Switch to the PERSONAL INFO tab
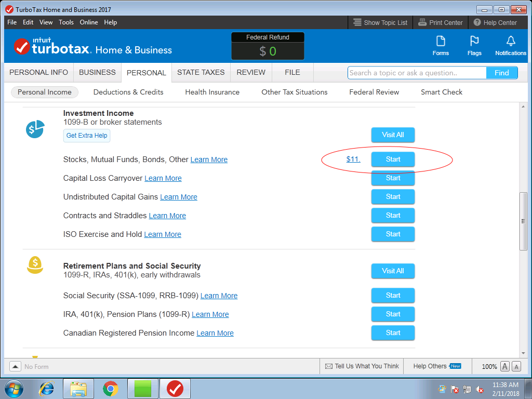Screen dimensions: 532x399 coord(38,73)
